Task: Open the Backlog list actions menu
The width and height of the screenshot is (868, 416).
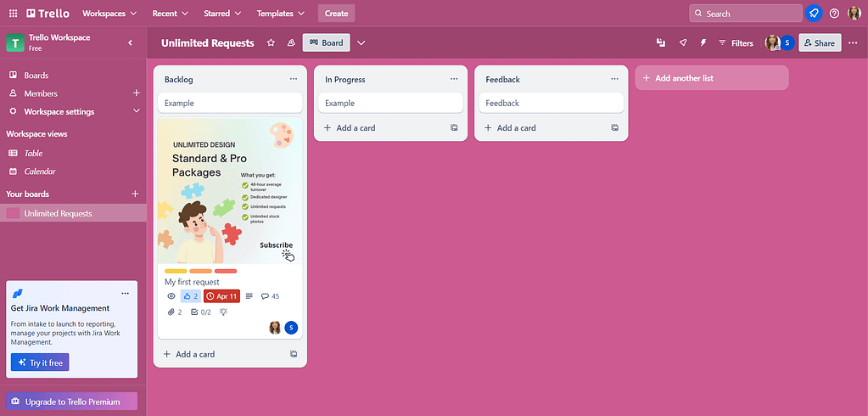Action: tap(294, 79)
